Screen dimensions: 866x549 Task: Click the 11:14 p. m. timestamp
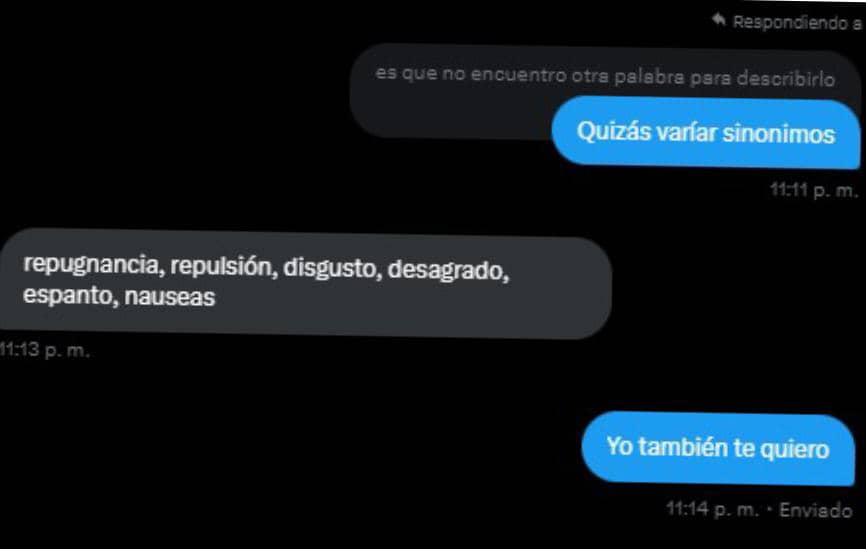tap(712, 509)
